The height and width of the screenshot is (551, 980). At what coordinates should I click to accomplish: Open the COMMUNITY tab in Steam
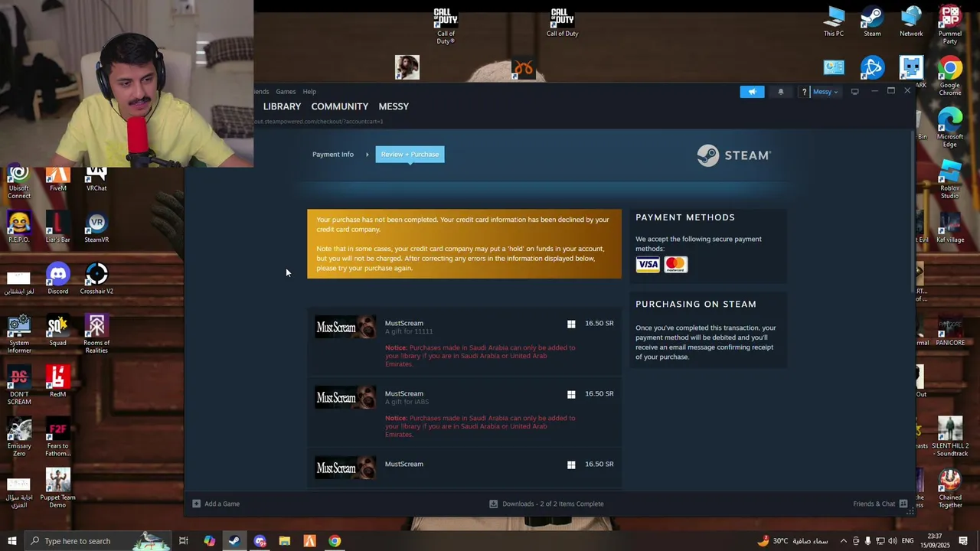click(340, 106)
